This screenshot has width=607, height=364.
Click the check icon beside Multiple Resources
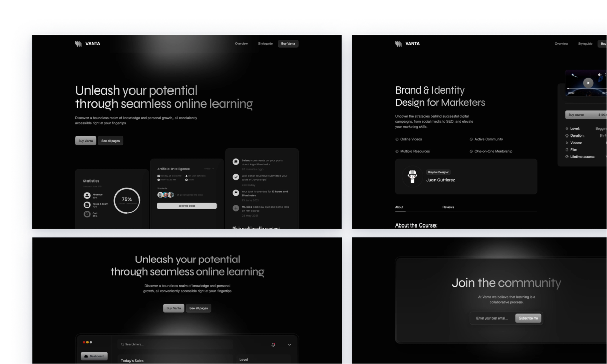point(397,151)
